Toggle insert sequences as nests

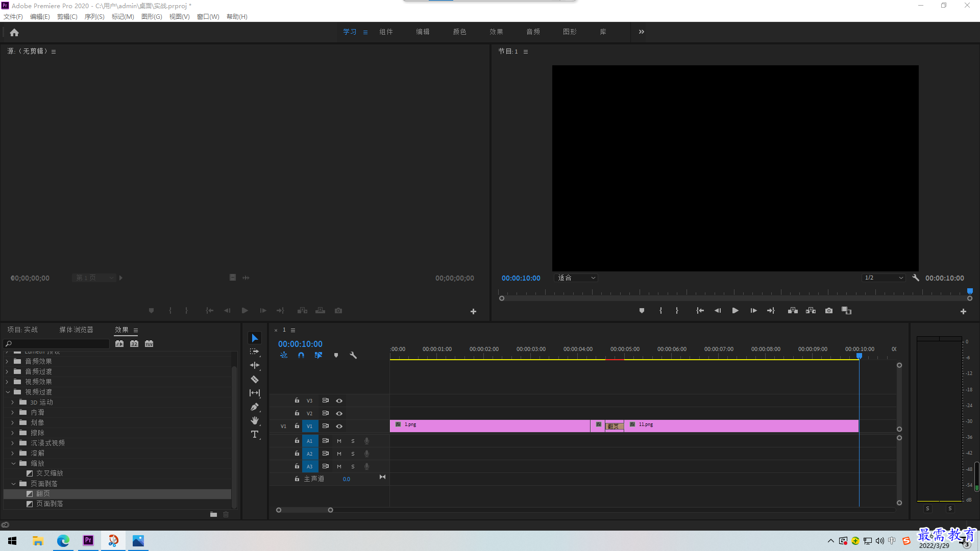(284, 355)
